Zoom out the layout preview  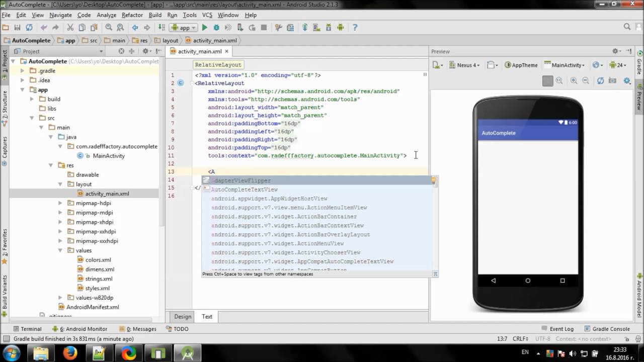point(586,80)
